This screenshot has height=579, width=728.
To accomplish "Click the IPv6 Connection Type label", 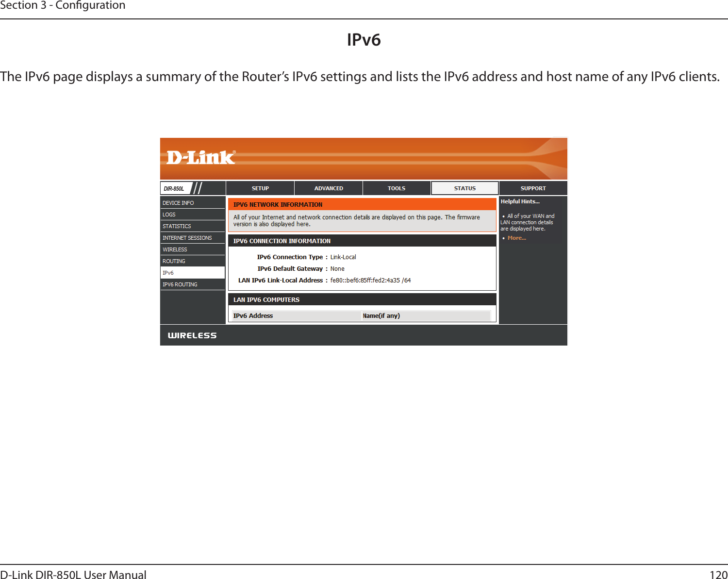I will (290, 257).
